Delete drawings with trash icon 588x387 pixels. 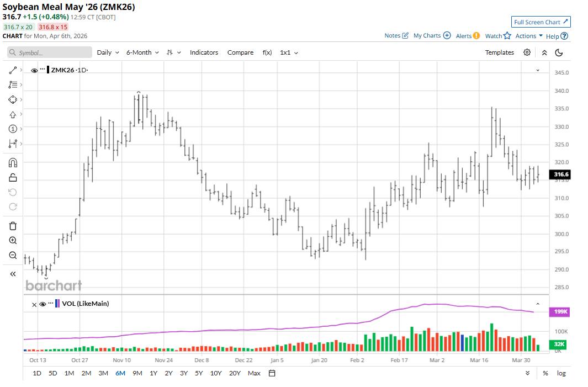[x=13, y=226]
